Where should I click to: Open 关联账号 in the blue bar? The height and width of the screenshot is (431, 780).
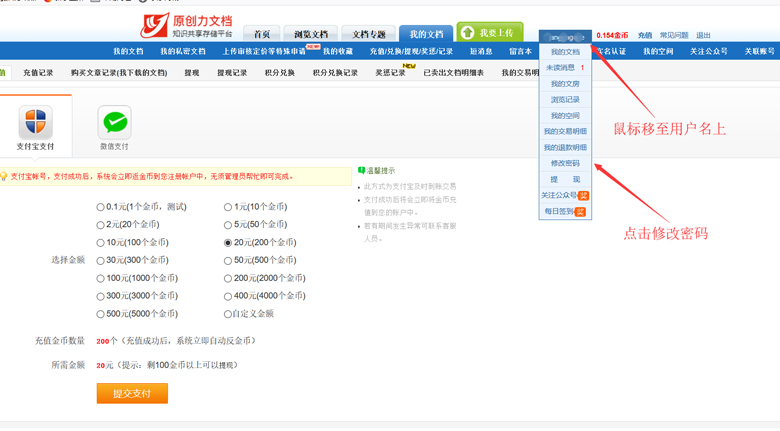760,51
